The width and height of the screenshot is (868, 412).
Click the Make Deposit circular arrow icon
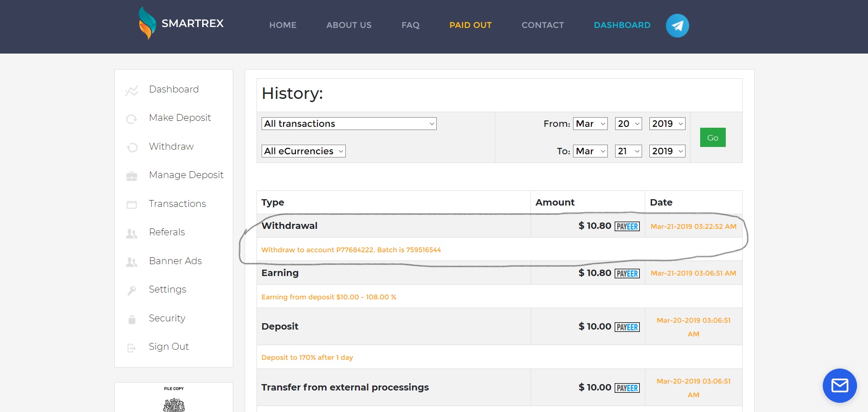coord(132,119)
